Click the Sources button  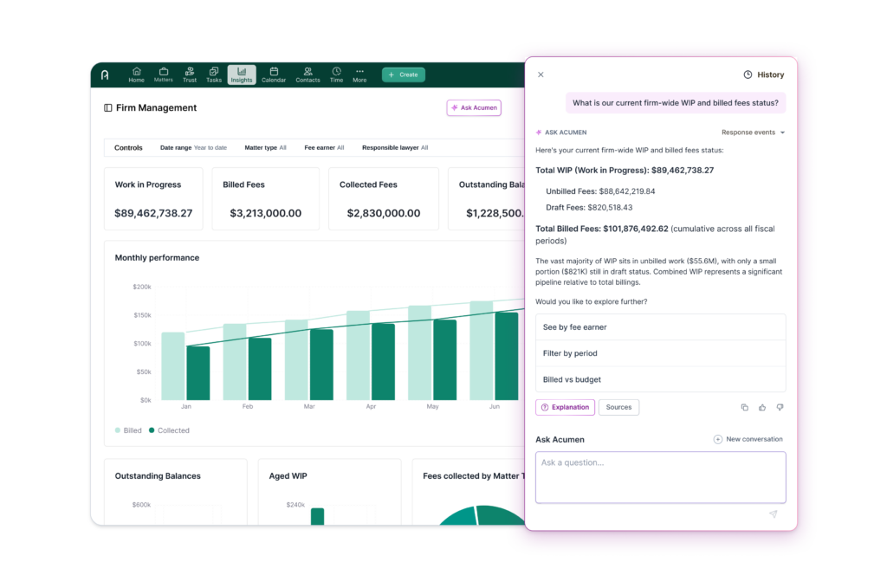(618, 407)
